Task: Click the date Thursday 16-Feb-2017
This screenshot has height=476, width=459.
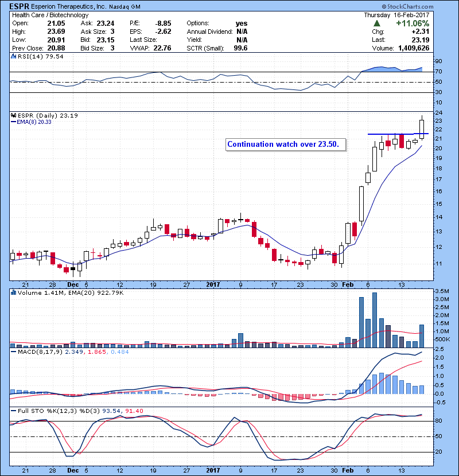Action: coord(396,15)
